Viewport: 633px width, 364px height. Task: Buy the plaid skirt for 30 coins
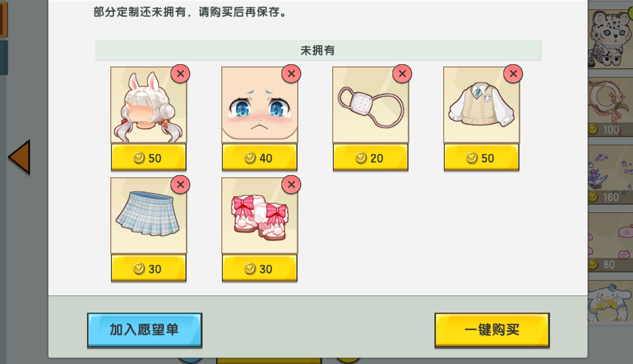click(x=148, y=269)
